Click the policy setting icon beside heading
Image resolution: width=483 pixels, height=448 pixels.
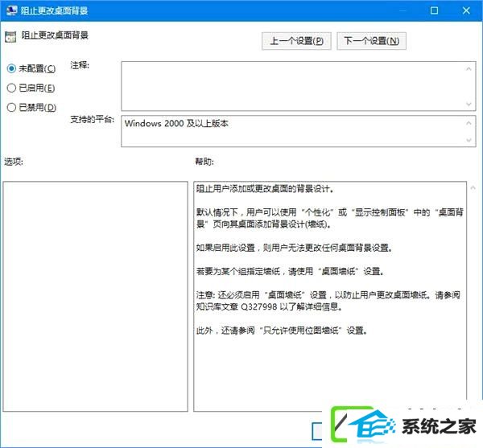point(10,37)
